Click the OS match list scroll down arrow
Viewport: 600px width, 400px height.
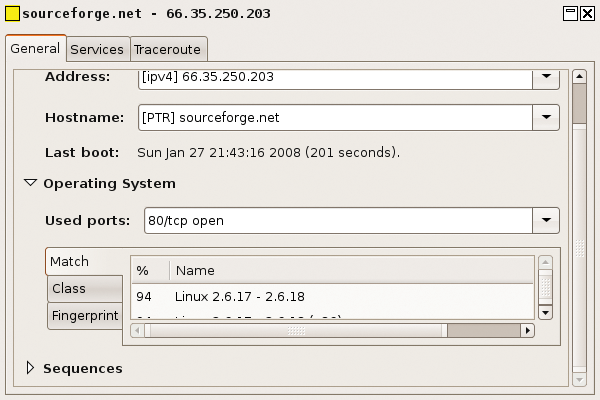545,312
